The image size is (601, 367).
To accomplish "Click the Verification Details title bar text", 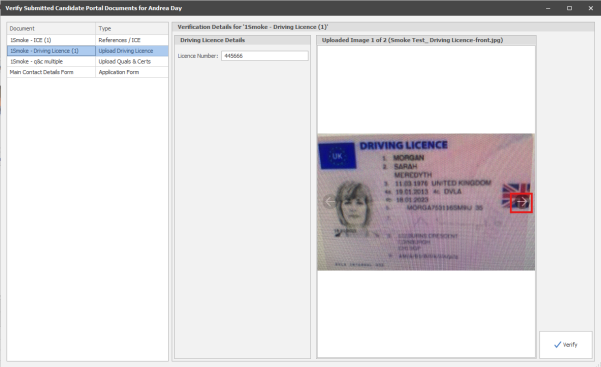I will [253, 27].
